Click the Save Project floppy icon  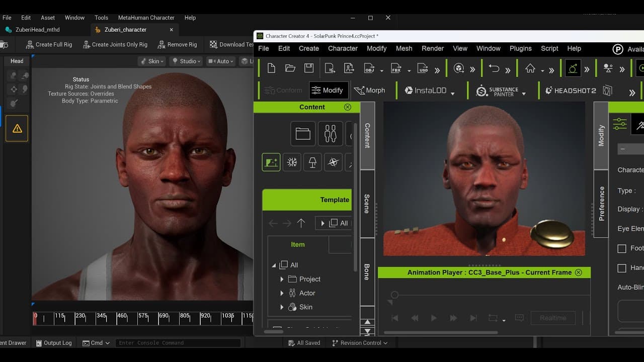coord(309,68)
